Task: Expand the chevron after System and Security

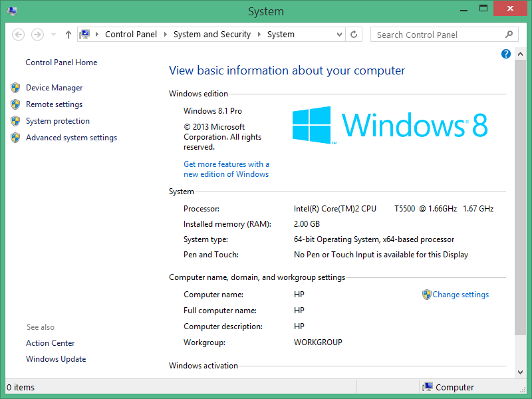Action: (x=259, y=35)
